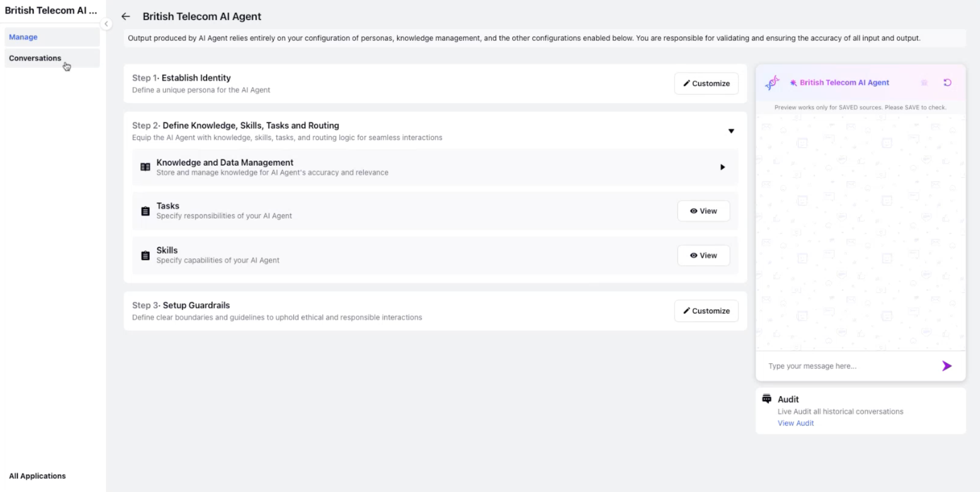Click the DNA logo icon in the preview
This screenshot has width=980, height=492.
[x=772, y=83]
